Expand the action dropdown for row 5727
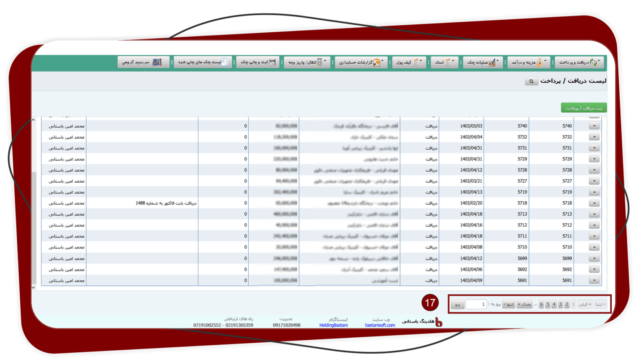 pyautogui.click(x=594, y=181)
